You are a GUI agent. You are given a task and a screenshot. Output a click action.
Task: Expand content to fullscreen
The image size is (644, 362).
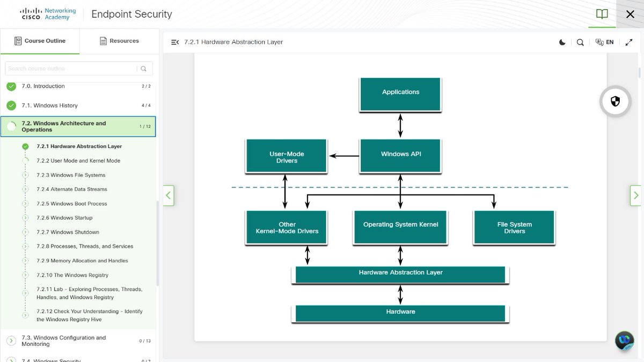tap(629, 42)
